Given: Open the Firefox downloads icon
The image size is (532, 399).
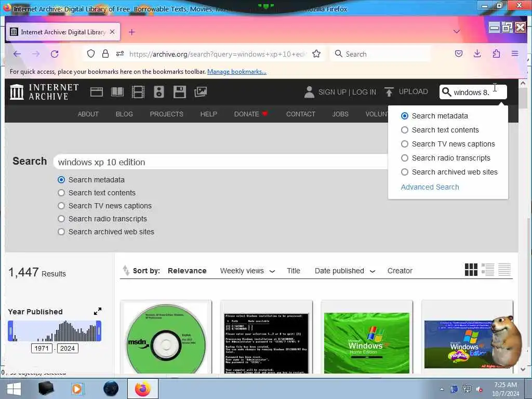Looking at the screenshot, I should point(477,54).
